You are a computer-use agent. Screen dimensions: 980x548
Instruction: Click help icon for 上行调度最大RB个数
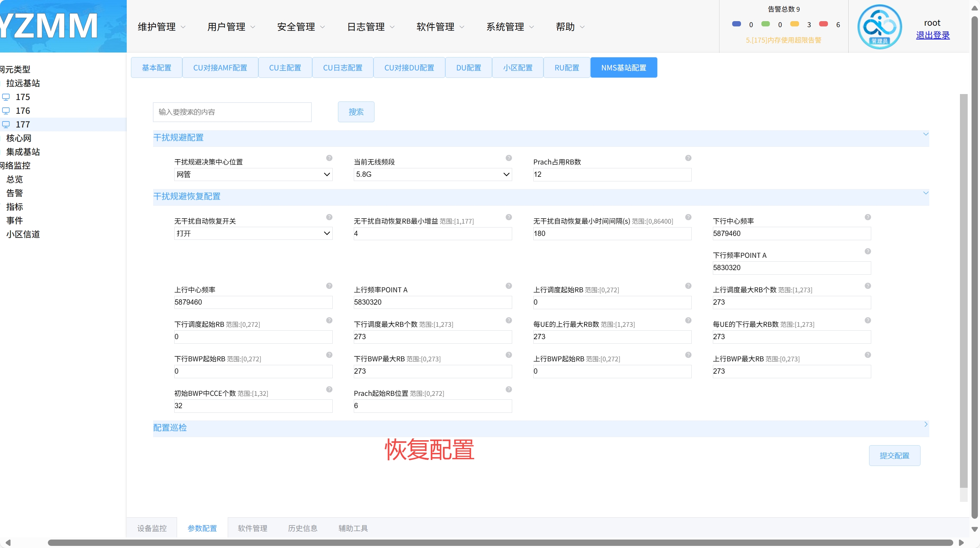point(868,286)
